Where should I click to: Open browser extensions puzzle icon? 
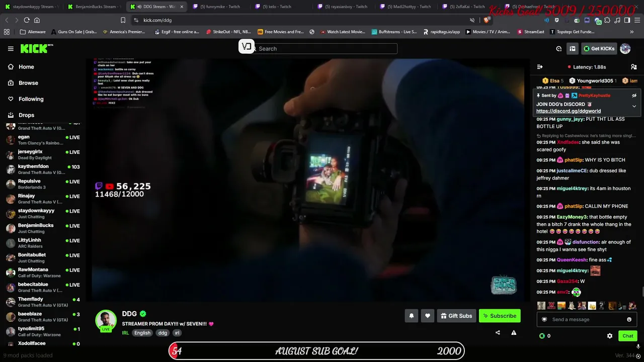(x=607, y=20)
